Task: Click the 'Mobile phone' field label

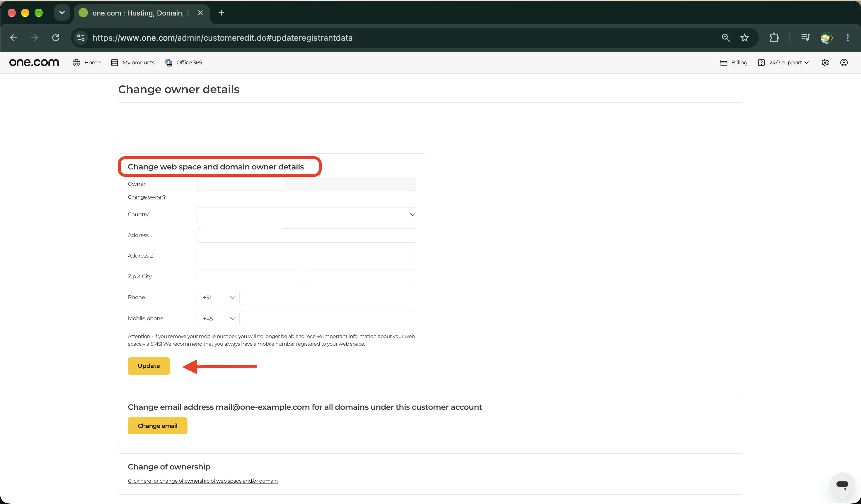Action: tap(146, 318)
